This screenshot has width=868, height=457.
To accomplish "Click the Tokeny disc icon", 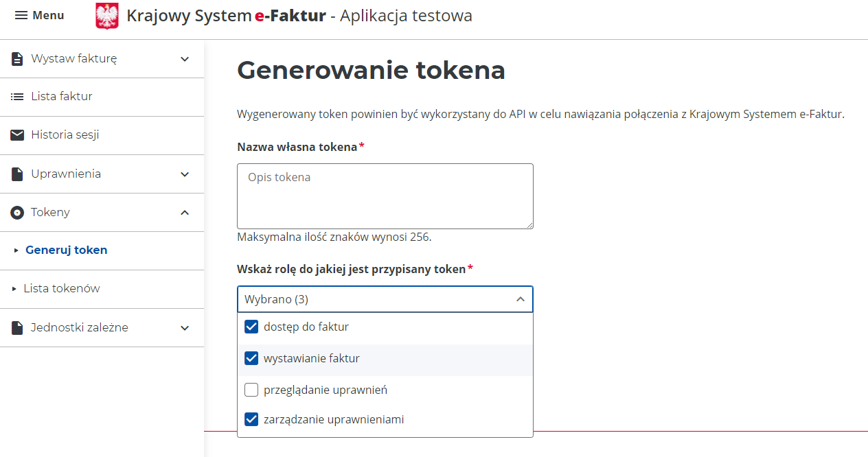I will pyautogui.click(x=17, y=213).
